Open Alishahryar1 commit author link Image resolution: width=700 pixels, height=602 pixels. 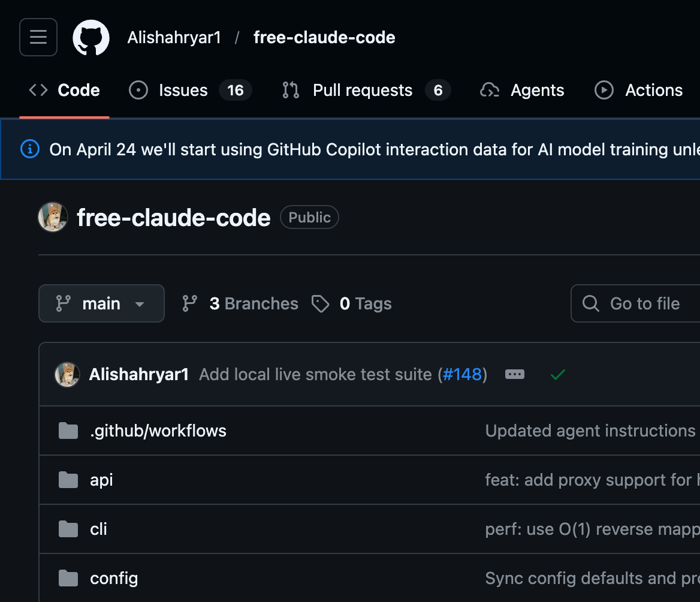click(139, 374)
